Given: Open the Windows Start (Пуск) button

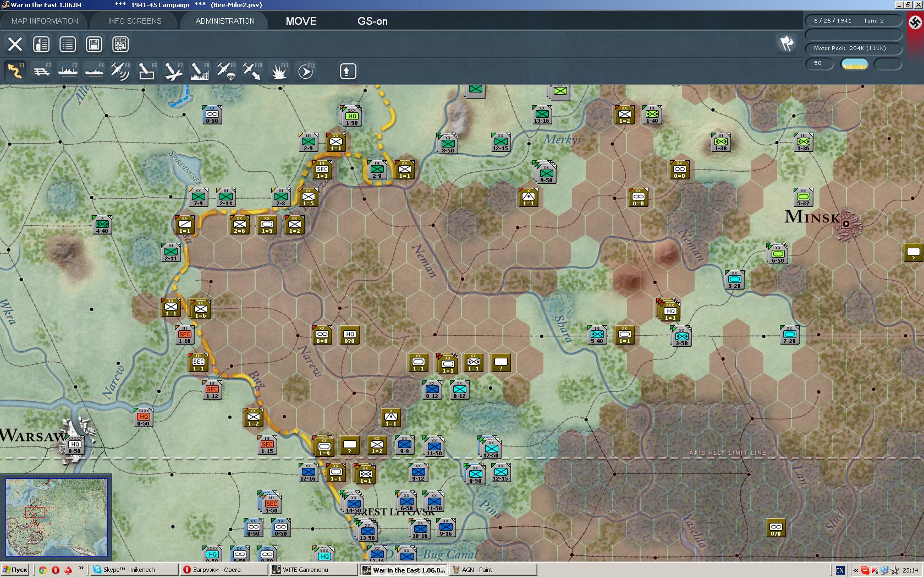Looking at the screenshot, I should click(x=15, y=570).
